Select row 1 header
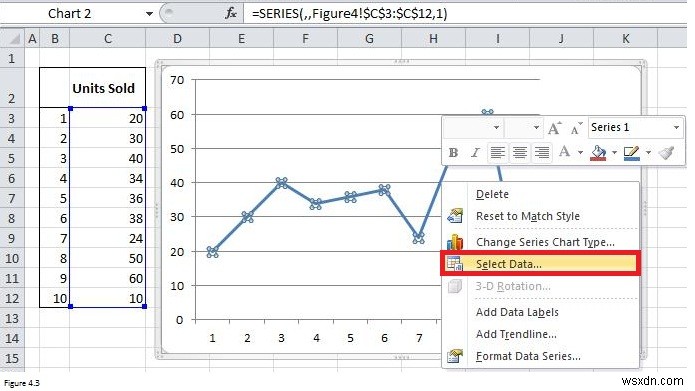Image resolution: width=695 pixels, height=391 pixels. pos(12,58)
